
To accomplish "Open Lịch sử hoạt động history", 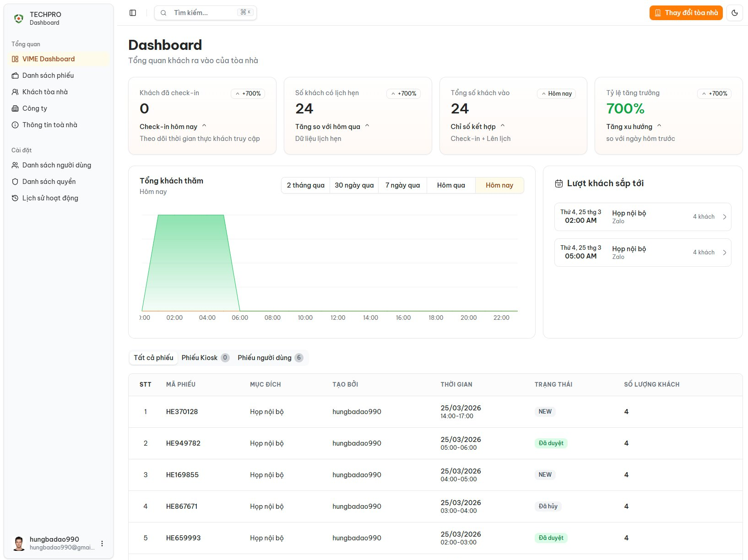I will (x=50, y=198).
